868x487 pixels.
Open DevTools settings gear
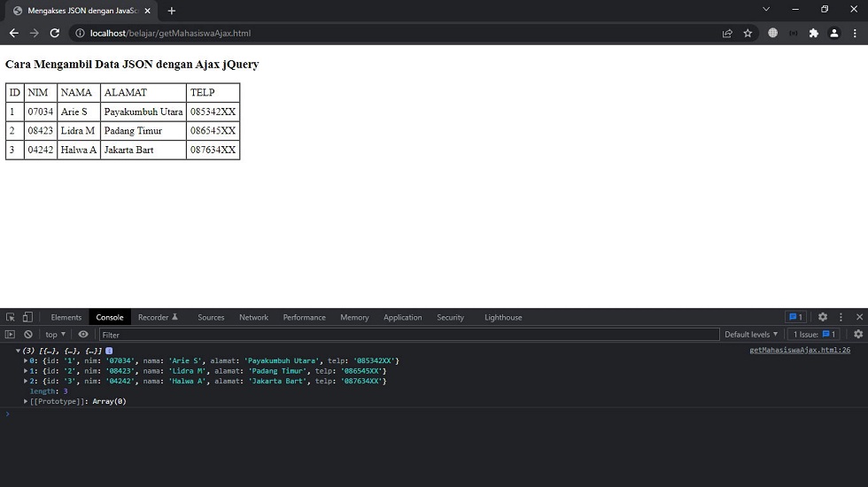coord(823,317)
